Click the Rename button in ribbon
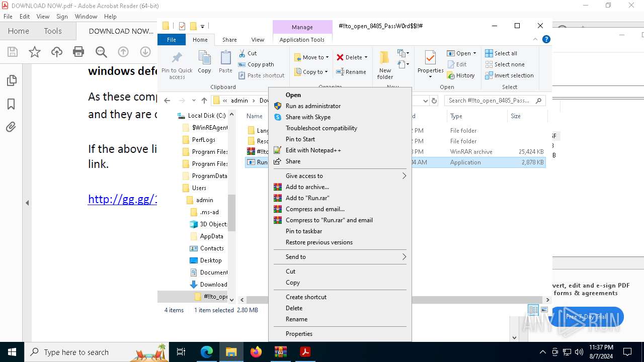644x362 pixels. tap(351, 72)
